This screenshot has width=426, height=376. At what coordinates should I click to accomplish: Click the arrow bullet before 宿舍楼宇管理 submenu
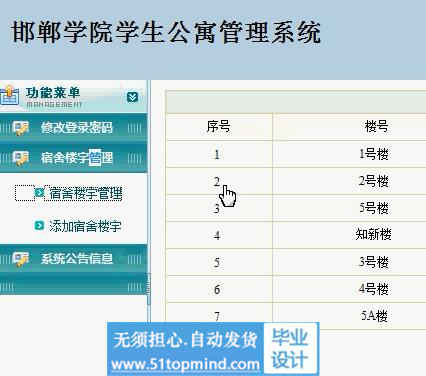click(x=39, y=193)
